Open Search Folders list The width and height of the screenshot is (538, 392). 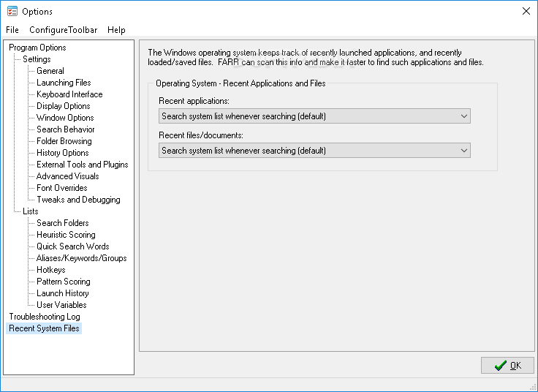[63, 222]
